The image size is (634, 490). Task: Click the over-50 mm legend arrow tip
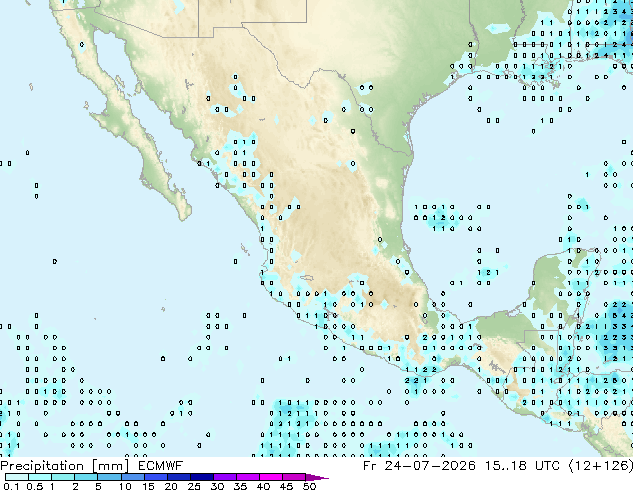(317, 477)
